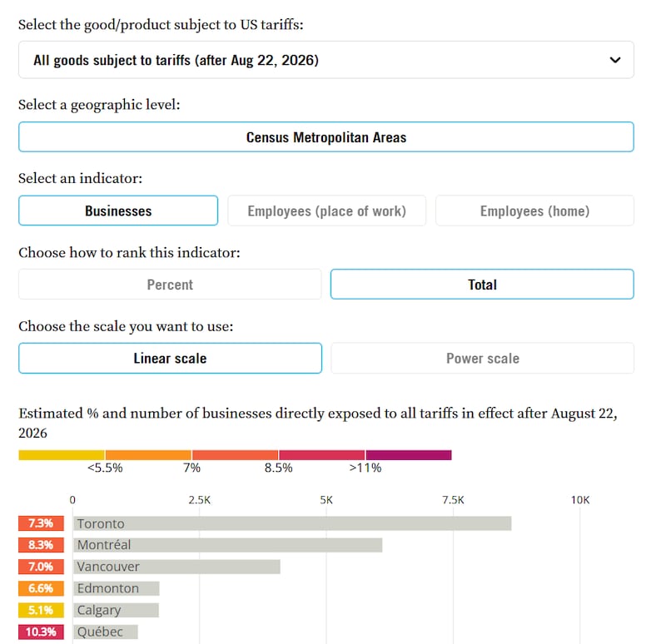Click the Montréal bar in the chart

click(227, 545)
